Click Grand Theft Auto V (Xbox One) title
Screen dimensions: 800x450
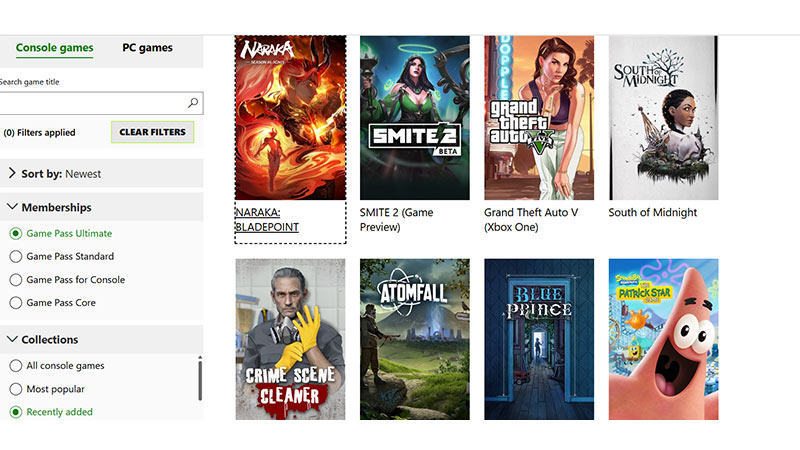pyautogui.click(x=531, y=219)
